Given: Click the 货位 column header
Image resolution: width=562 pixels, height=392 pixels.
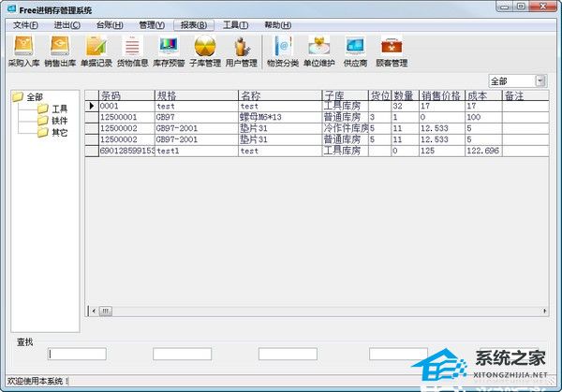Looking at the screenshot, I should point(380,95).
